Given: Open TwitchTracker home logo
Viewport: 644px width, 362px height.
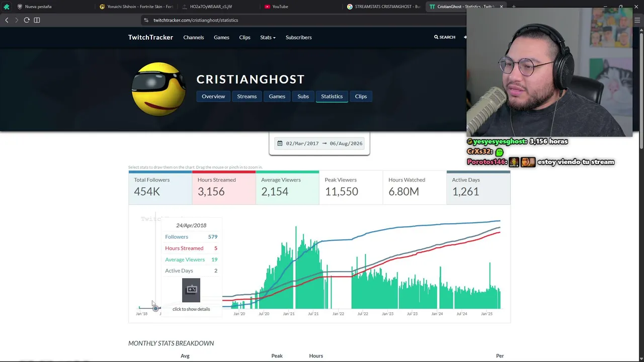Looking at the screenshot, I should click(150, 37).
